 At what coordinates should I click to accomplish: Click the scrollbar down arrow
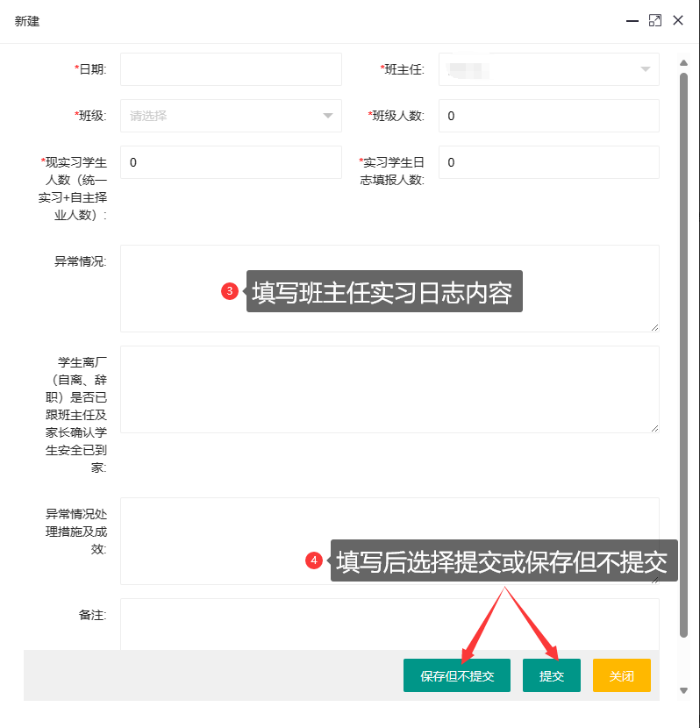click(684, 691)
